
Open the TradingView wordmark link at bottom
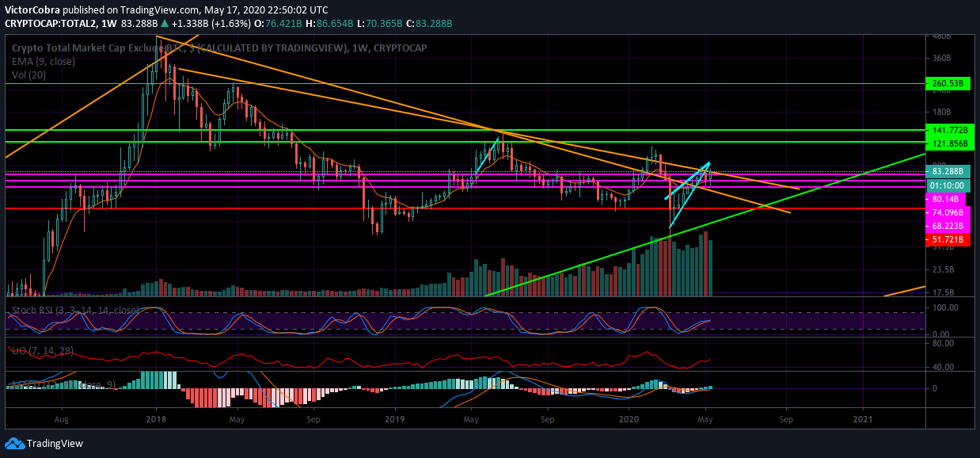click(55, 444)
